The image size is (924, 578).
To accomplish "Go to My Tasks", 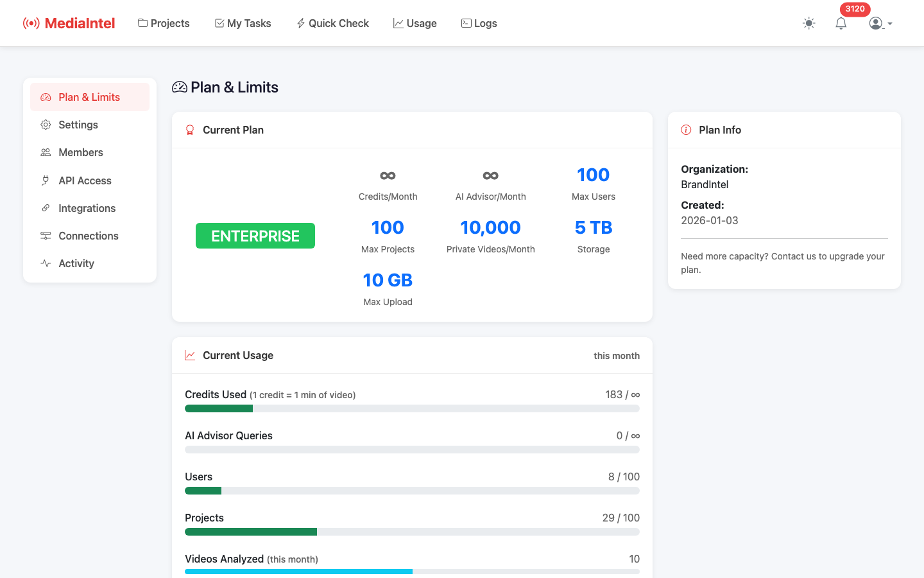I will (x=243, y=23).
